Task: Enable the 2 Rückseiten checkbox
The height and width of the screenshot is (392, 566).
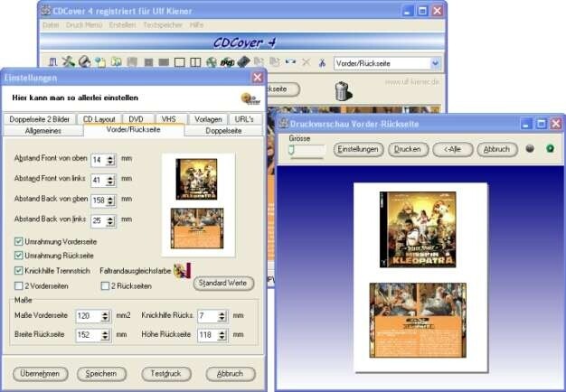Action: click(105, 286)
